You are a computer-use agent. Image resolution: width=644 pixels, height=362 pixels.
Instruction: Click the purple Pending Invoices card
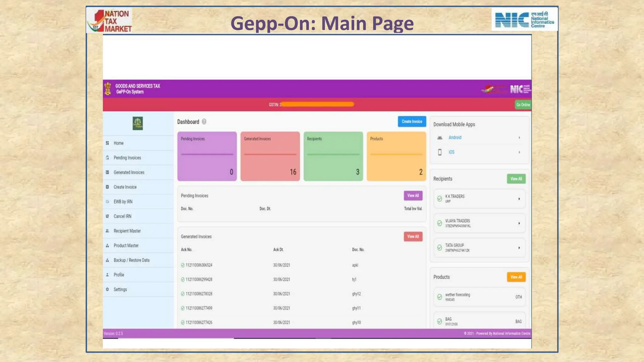(207, 156)
